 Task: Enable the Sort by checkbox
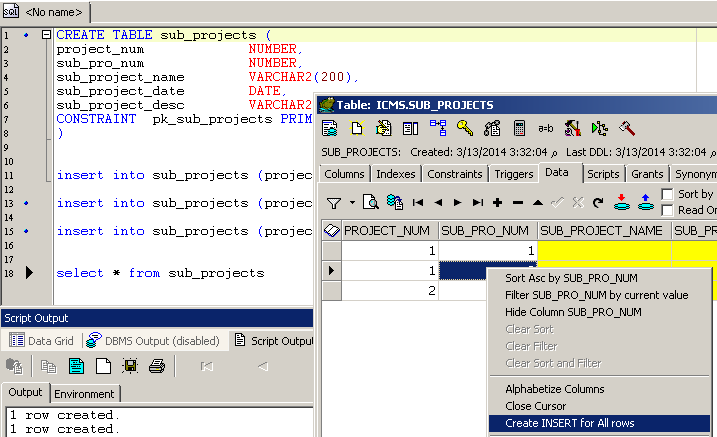point(668,194)
